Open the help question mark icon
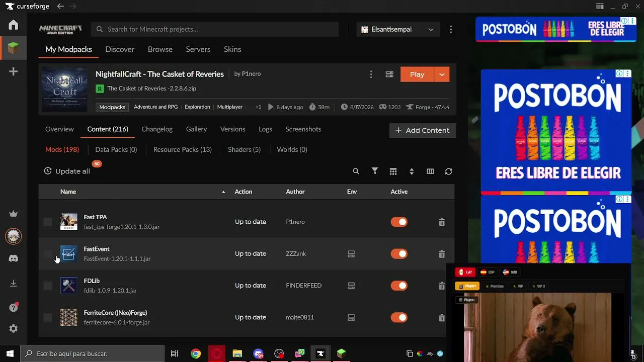 tap(14, 307)
